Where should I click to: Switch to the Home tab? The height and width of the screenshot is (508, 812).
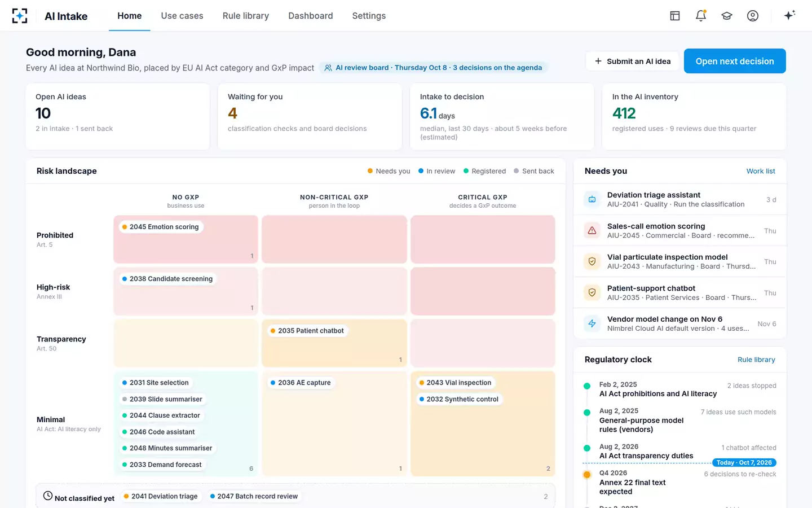pyautogui.click(x=130, y=16)
